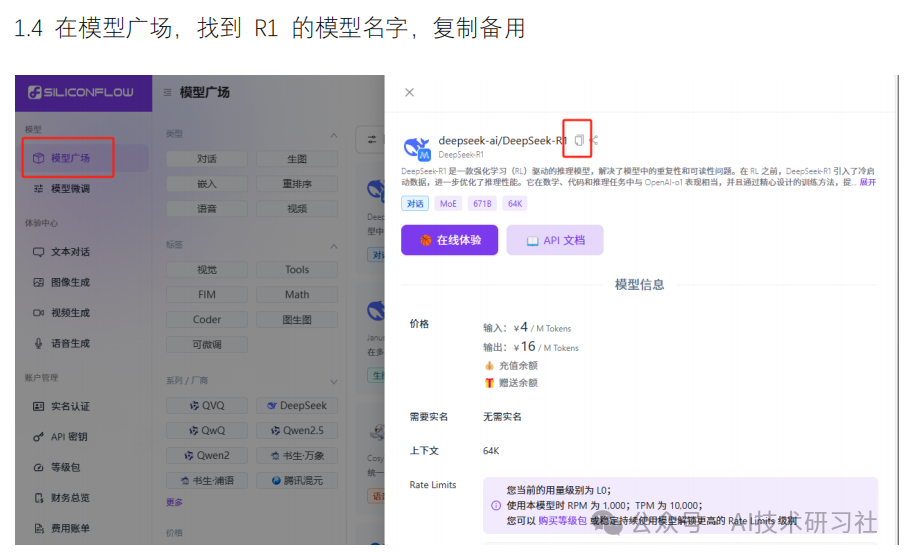Click the 无需实名 value text
Viewport: 906px width, 558px height.
point(502,417)
